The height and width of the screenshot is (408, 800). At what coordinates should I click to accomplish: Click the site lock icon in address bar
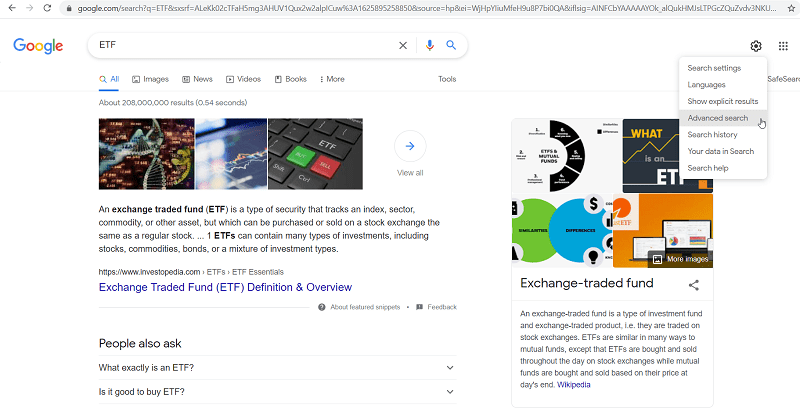69,8
